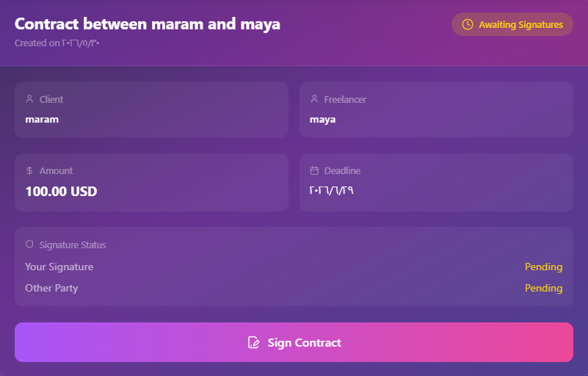Image resolution: width=588 pixels, height=376 pixels.
Task: Click the clock icon in Awaiting Signatures badge
Action: (468, 24)
